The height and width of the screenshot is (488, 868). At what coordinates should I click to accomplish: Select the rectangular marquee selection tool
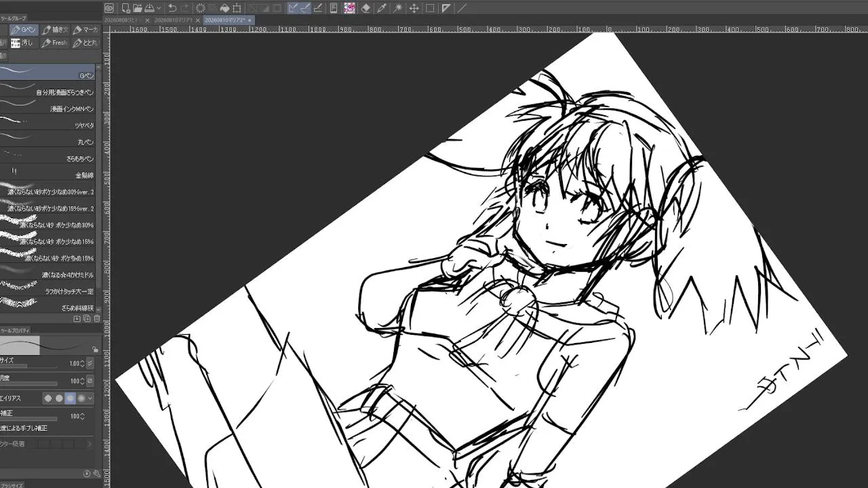[430, 8]
